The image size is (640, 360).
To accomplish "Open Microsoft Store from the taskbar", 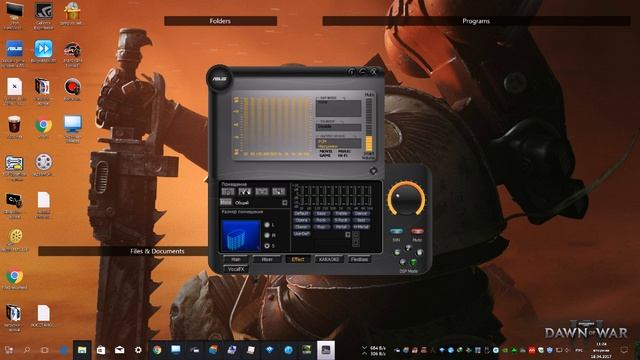I will [x=101, y=350].
